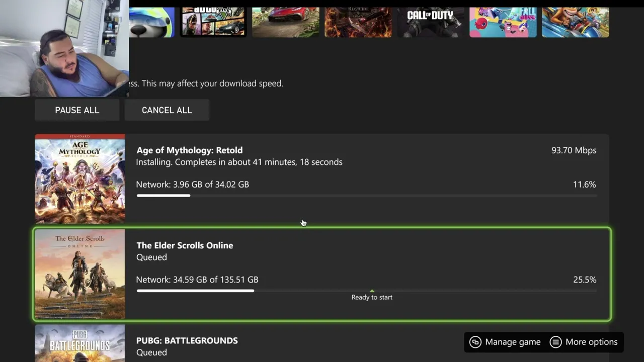Click the Manage game button label

point(513,342)
